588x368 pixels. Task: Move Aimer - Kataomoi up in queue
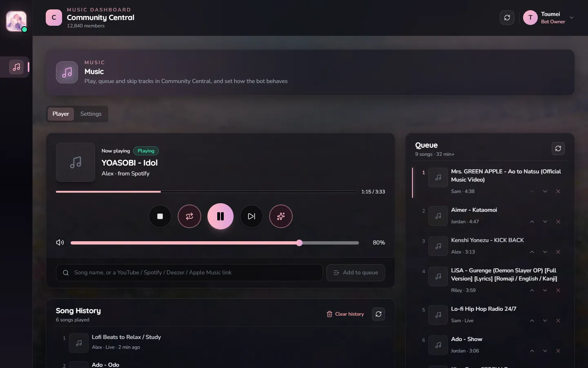coord(532,222)
